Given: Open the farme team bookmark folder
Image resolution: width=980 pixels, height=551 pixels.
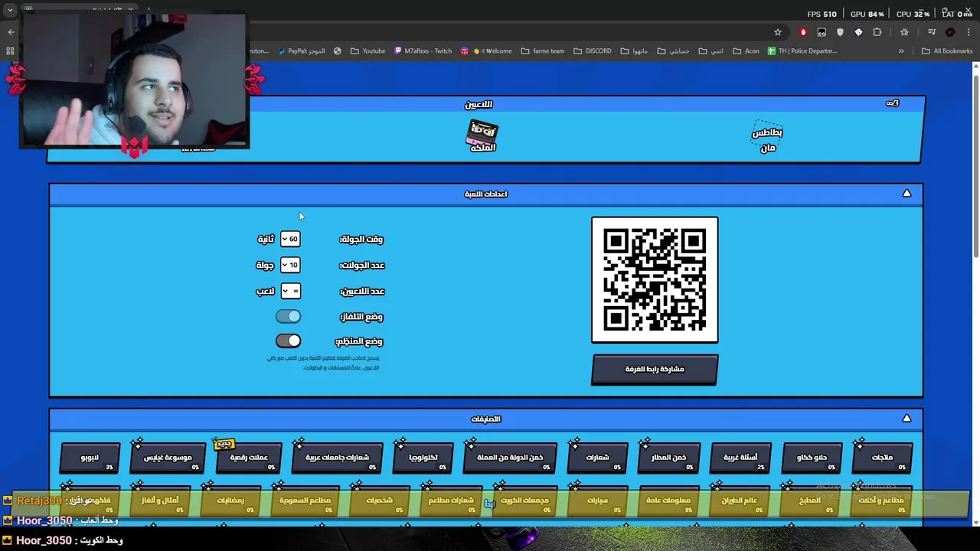Looking at the screenshot, I should (x=542, y=51).
